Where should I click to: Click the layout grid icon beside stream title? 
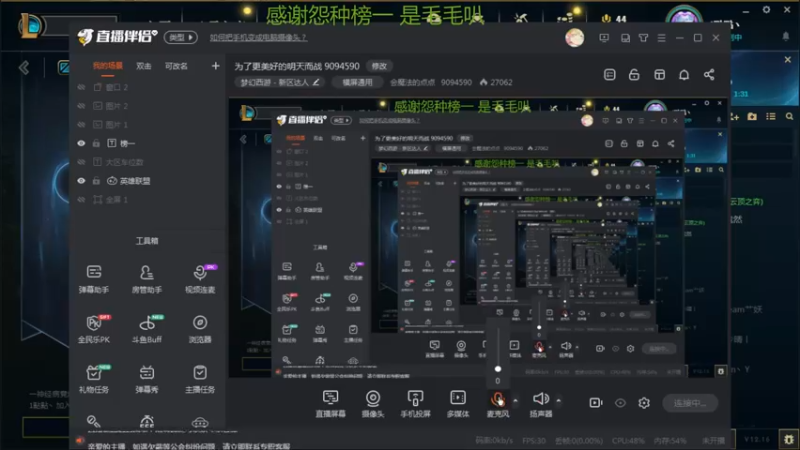659,74
